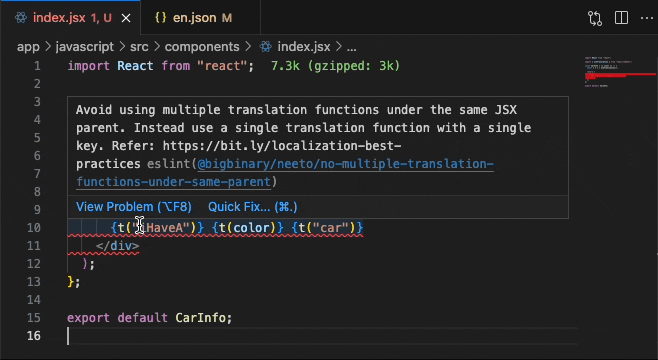
Task: Click View Problem in the hover popup
Action: point(133,207)
